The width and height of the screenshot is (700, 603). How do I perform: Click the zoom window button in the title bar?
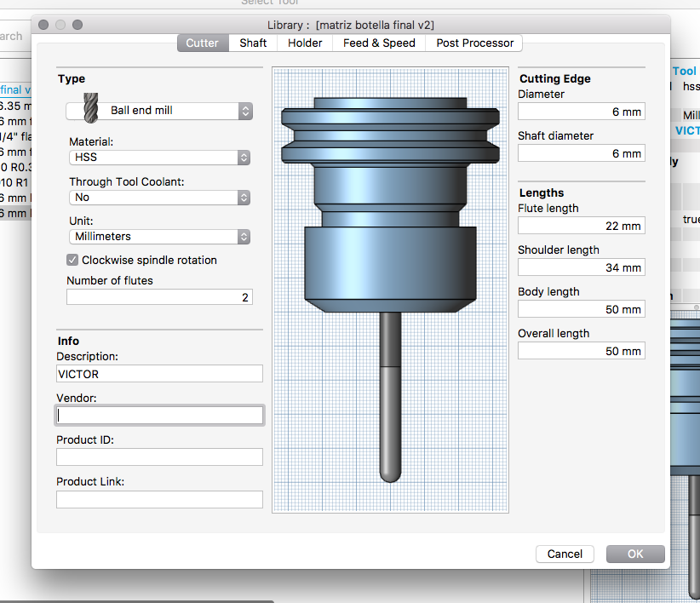[77, 25]
